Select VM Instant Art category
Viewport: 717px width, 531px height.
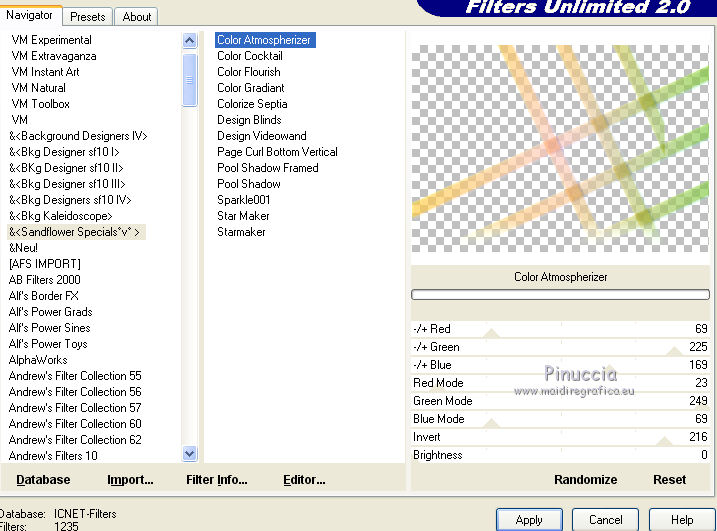point(45,72)
